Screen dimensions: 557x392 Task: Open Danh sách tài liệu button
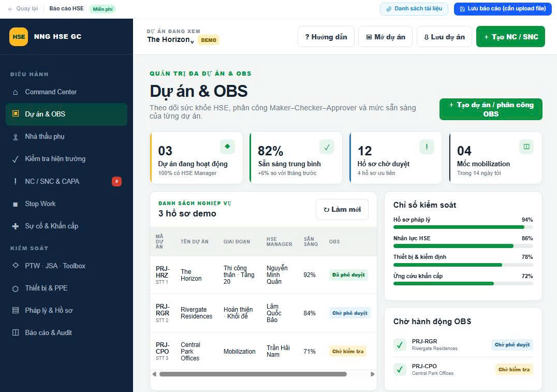click(414, 9)
